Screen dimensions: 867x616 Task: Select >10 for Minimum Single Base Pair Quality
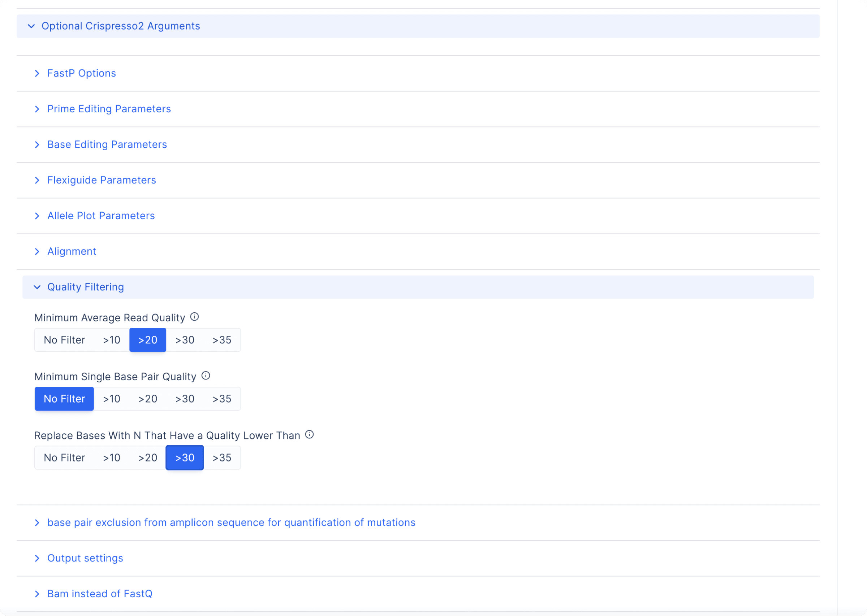(x=112, y=399)
